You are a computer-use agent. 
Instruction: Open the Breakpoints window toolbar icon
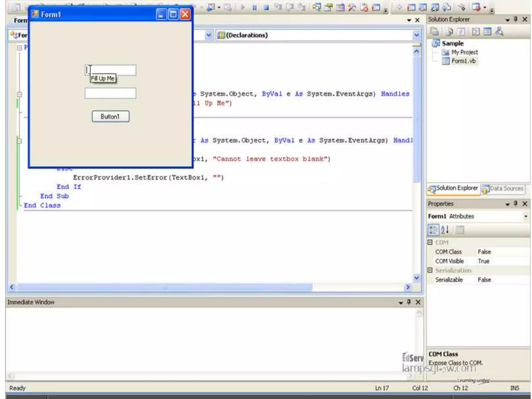(x=476, y=7)
